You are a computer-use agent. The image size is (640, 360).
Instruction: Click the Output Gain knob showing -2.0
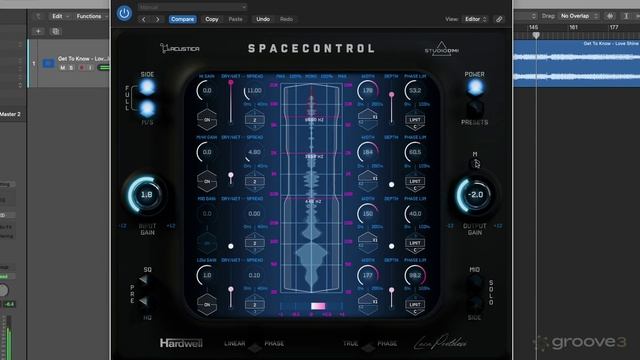click(475, 195)
